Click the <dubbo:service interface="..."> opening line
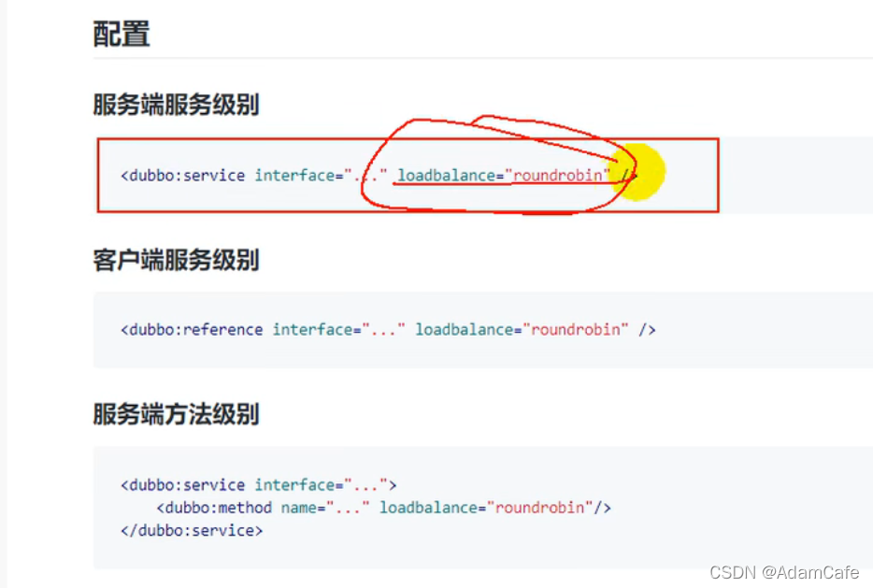873x588 pixels. click(x=258, y=485)
